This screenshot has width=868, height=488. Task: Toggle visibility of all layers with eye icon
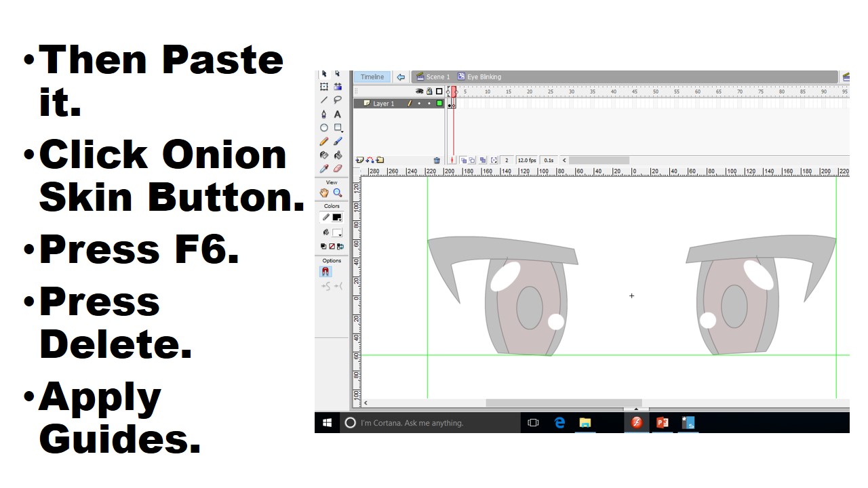click(x=420, y=91)
